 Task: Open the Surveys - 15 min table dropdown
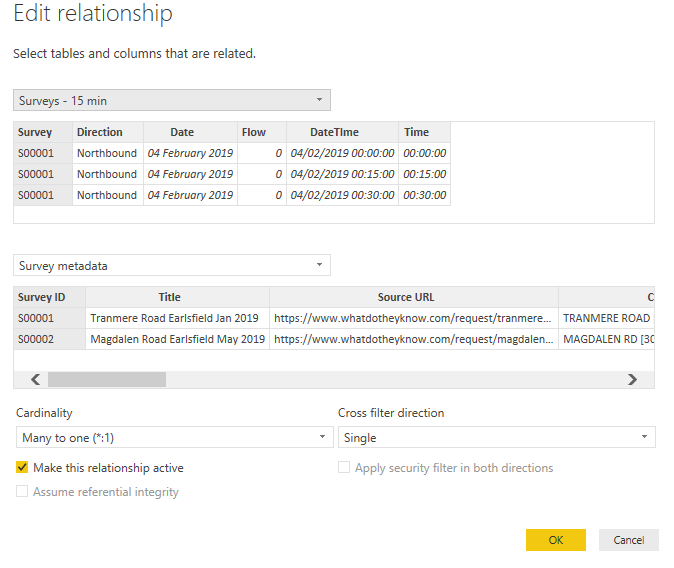coord(172,100)
